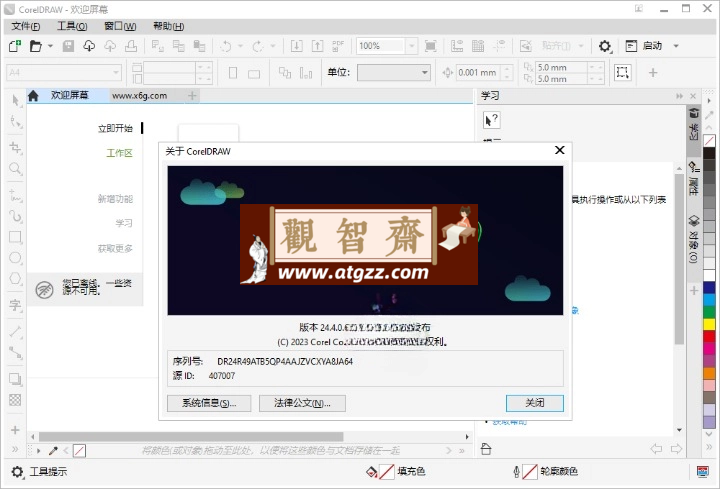Click 启动 launch button

click(x=644, y=46)
